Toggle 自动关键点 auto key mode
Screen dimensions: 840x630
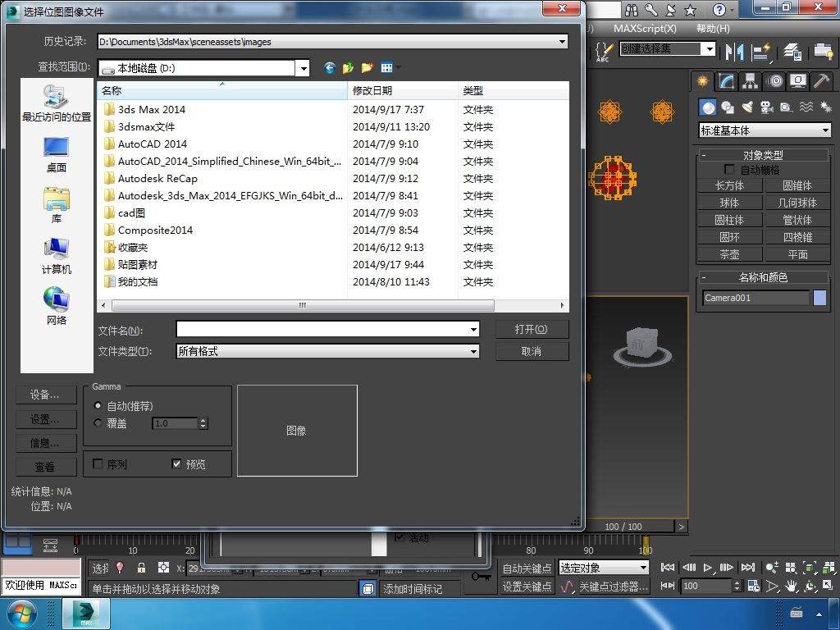527,568
